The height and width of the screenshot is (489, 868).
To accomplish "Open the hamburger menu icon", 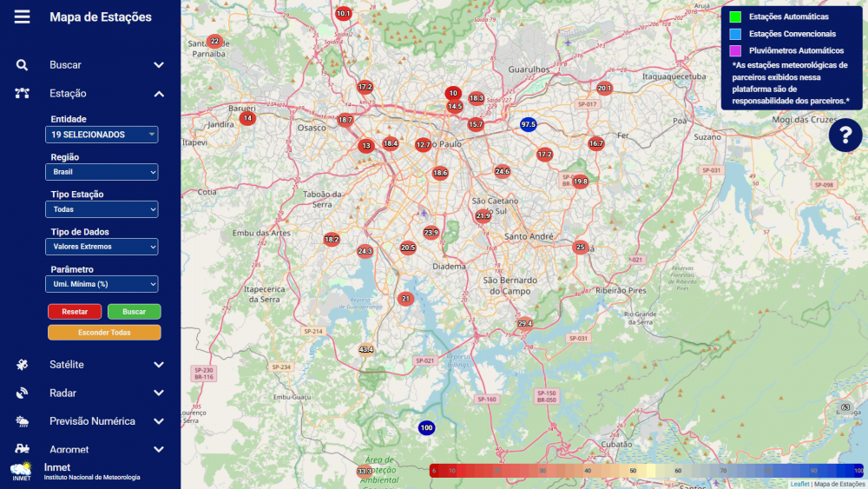I will click(x=22, y=17).
